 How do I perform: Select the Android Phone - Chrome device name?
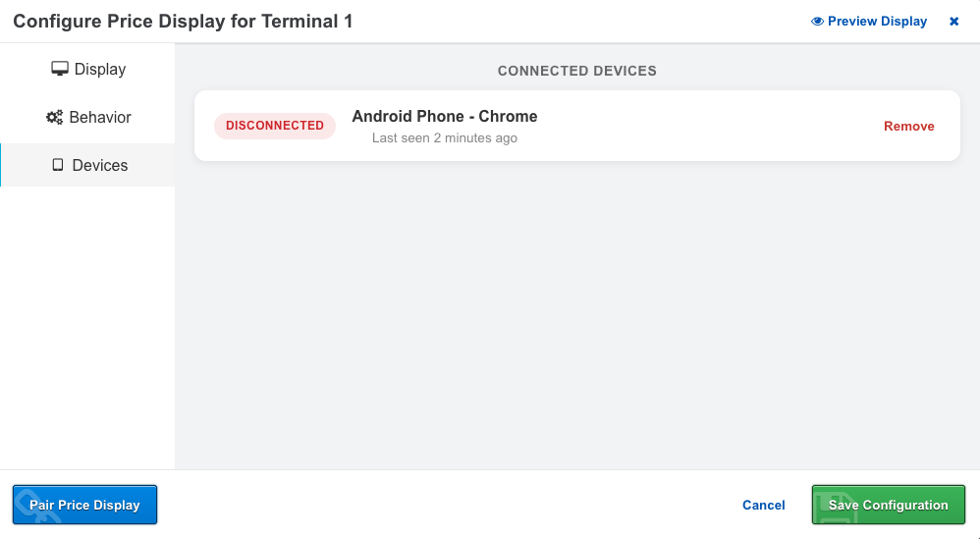[x=444, y=116]
